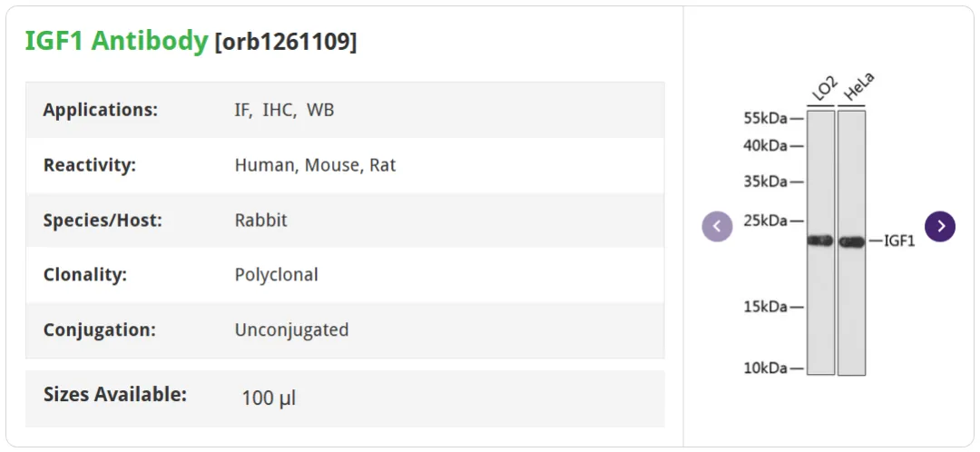Click the Conjugation label
Viewport: 980px width, 452px height.
(100, 329)
